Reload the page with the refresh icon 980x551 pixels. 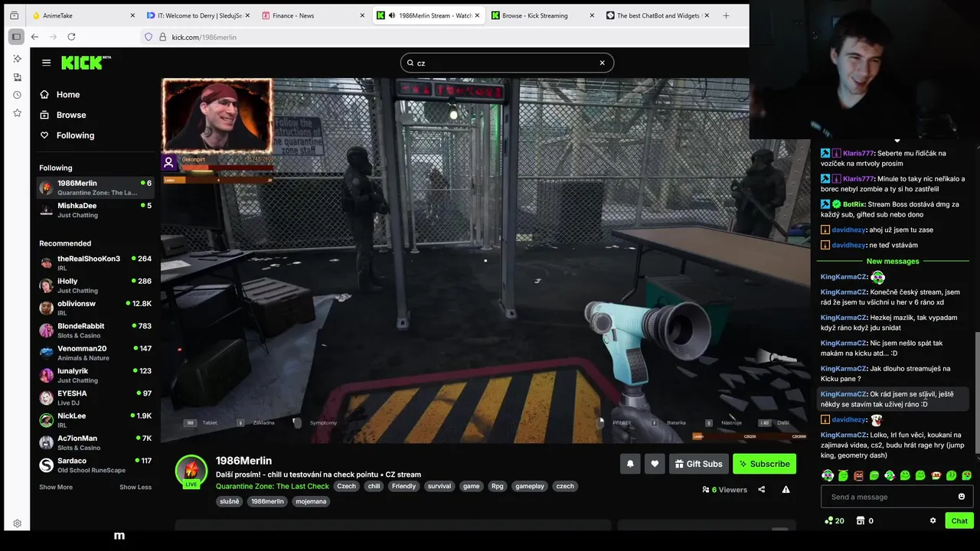[71, 37]
